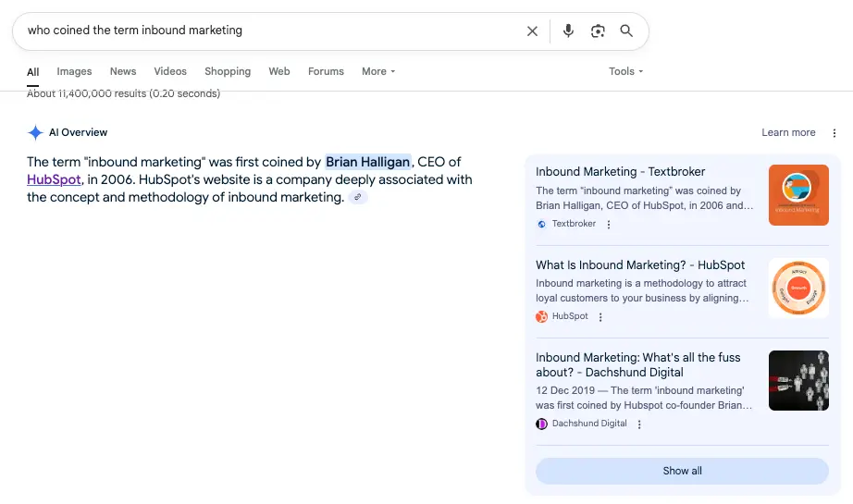
Task: Open HubSpot source options three-dot menu
Action: pos(600,317)
